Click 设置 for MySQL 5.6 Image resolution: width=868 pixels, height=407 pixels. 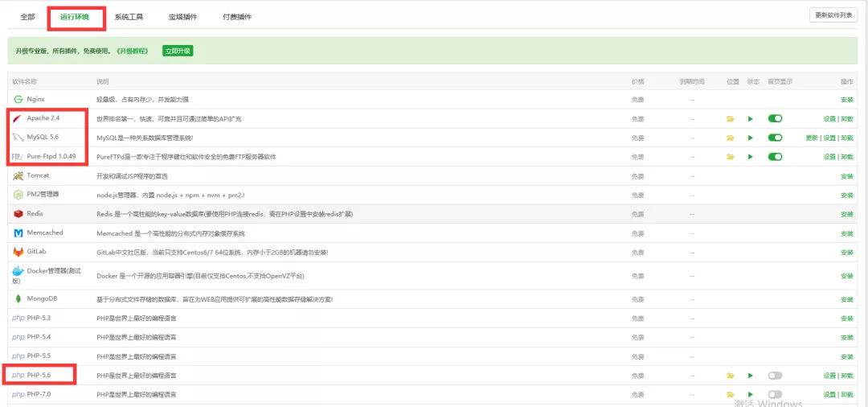[829, 138]
